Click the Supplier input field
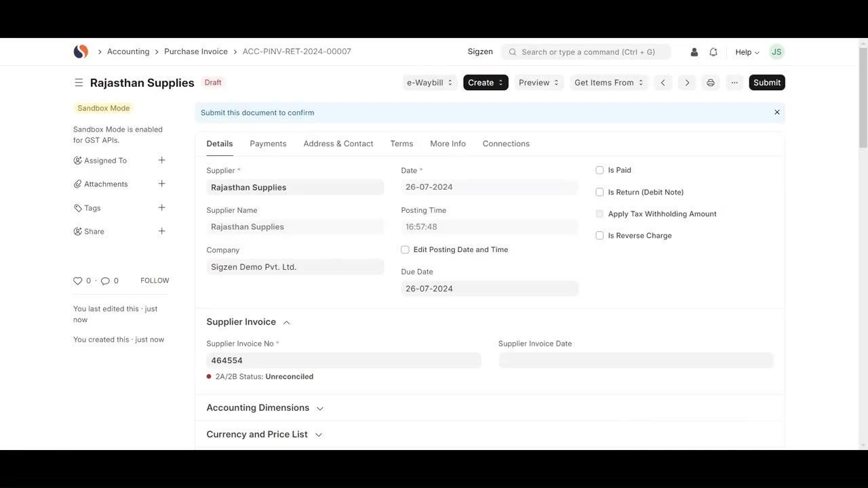 (x=295, y=187)
